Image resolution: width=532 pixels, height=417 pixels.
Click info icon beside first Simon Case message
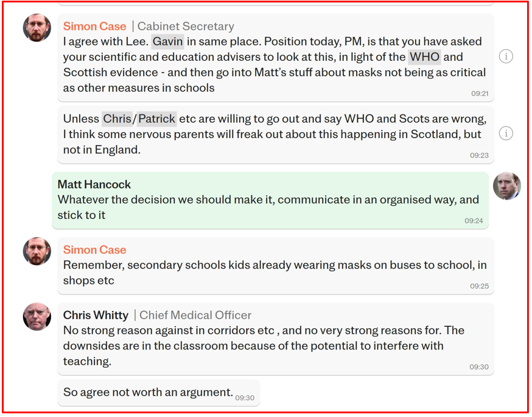(x=506, y=57)
